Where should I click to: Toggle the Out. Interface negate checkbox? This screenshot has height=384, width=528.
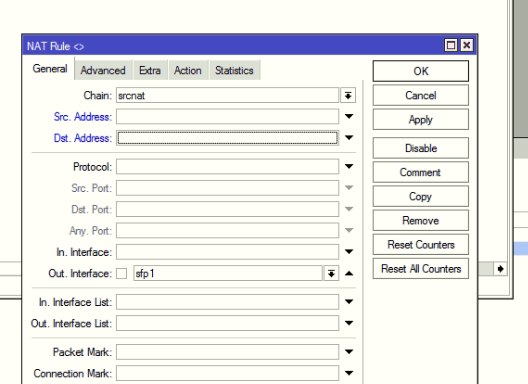tap(122, 274)
